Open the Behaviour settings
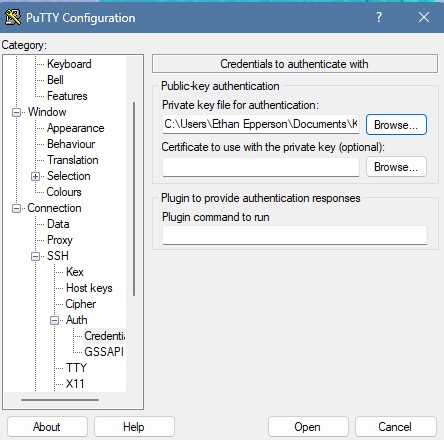 tap(71, 144)
